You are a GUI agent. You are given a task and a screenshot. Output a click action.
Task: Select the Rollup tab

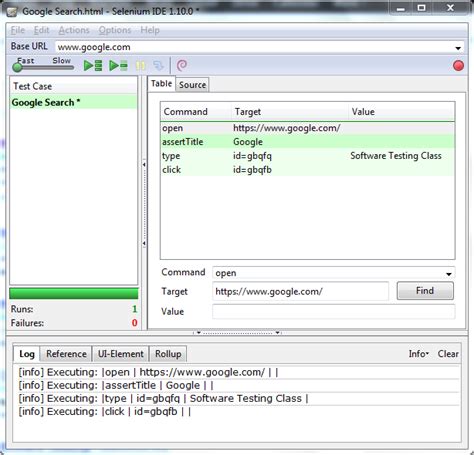coord(168,354)
